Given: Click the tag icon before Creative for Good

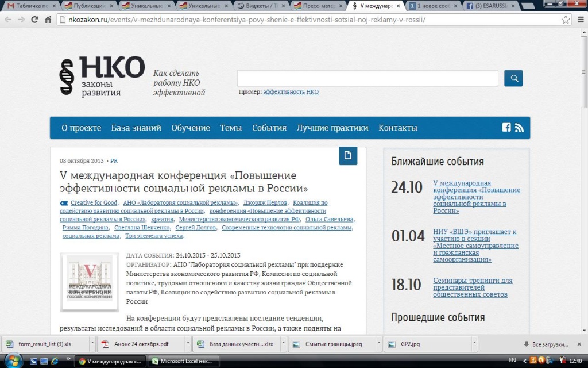Looking at the screenshot, I should pos(64,203).
